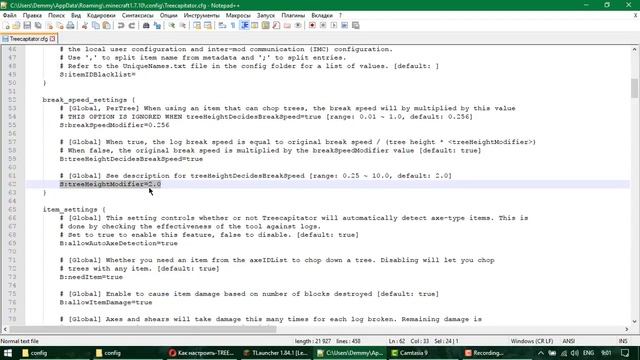The width and height of the screenshot is (640, 360).
Task: Toggle synchronized horizontal scrolling icon
Action: (208, 25)
